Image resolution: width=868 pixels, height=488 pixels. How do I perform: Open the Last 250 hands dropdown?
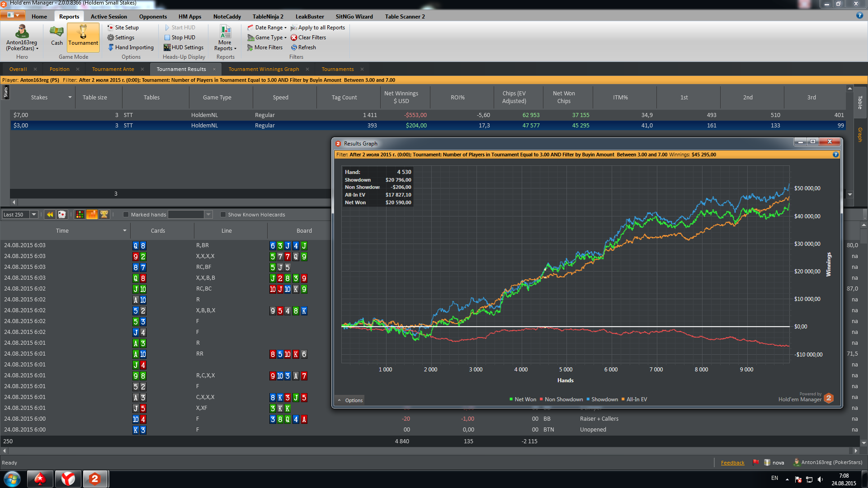tap(20, 215)
